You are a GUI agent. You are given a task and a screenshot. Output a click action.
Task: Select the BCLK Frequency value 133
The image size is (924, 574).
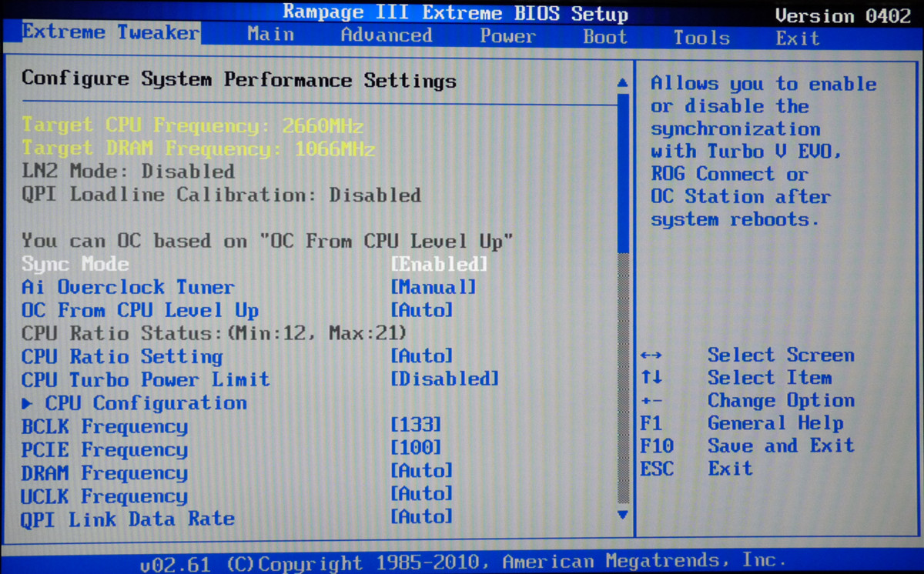[x=416, y=425]
